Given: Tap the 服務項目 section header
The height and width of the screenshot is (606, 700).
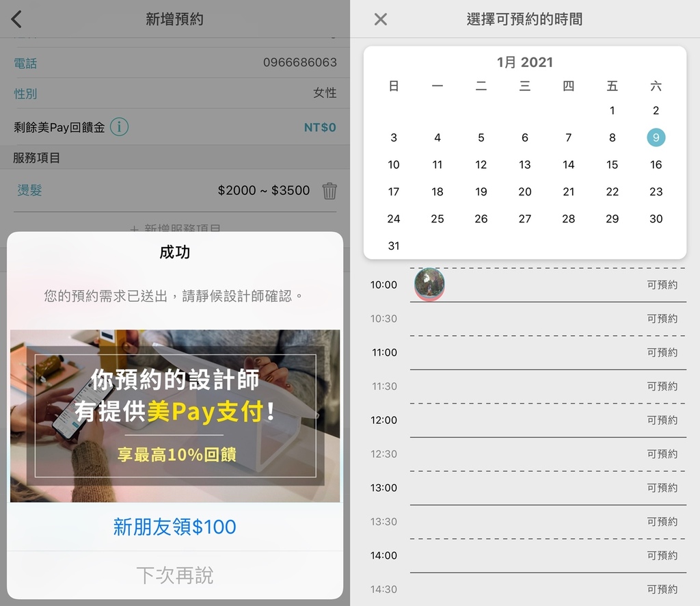Looking at the screenshot, I should [x=36, y=157].
